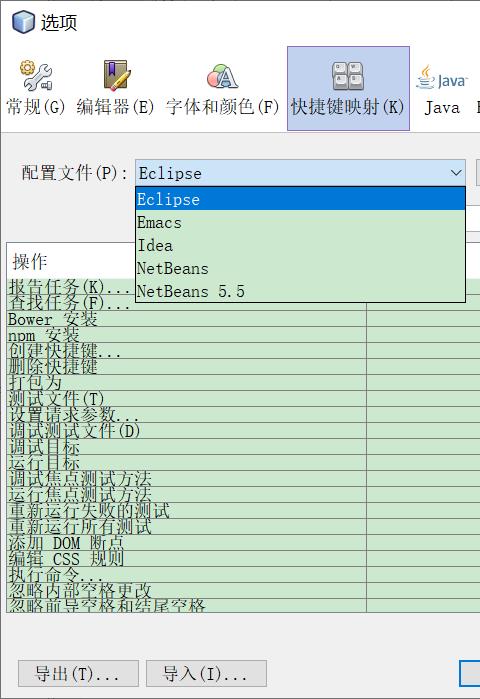
Task: Select the 忽略内部空格更改 row
Action: pos(186,592)
